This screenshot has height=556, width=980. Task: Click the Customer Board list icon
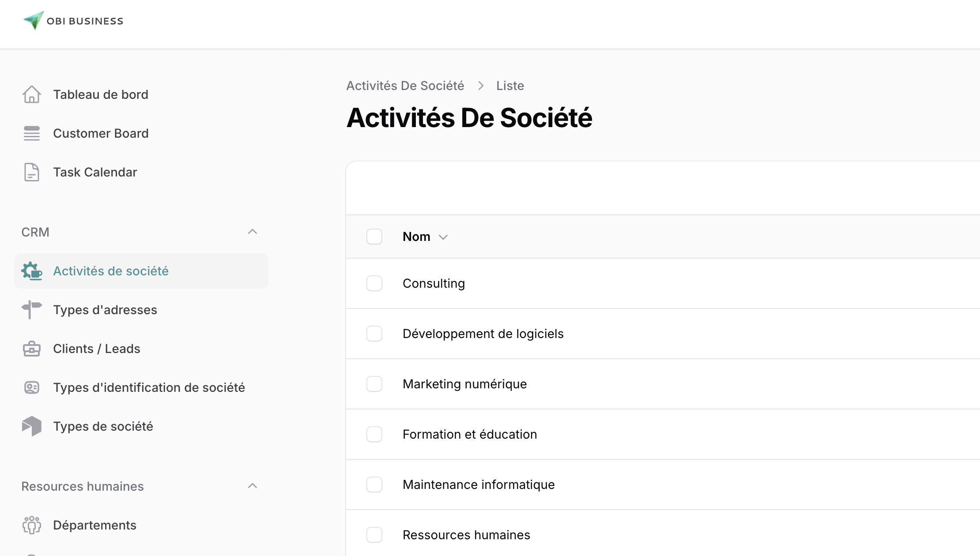(32, 133)
